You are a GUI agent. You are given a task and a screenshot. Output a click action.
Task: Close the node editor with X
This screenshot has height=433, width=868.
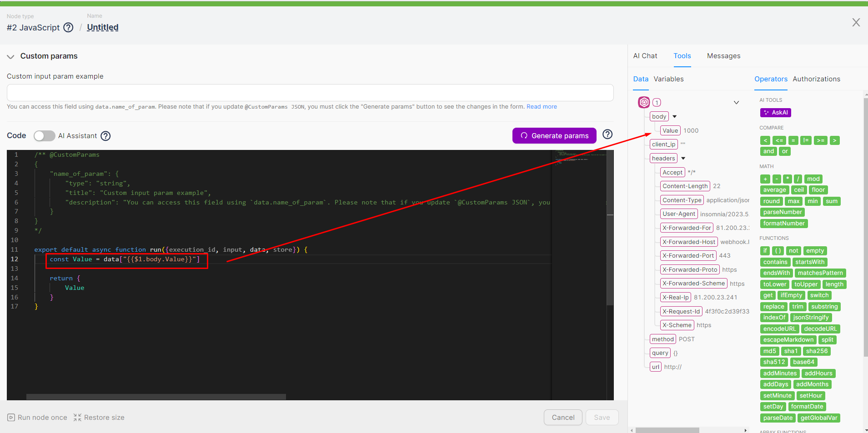pyautogui.click(x=856, y=23)
